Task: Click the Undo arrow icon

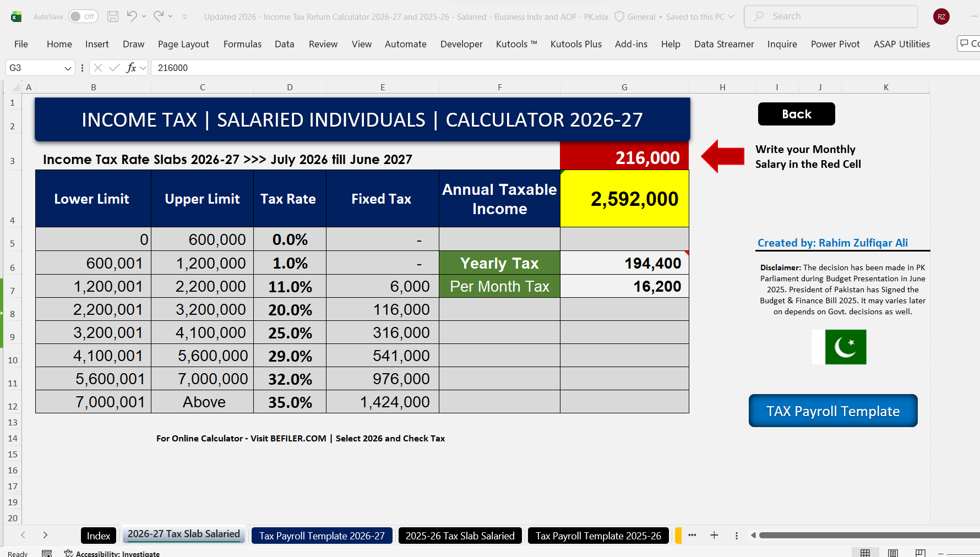Action: click(x=132, y=17)
